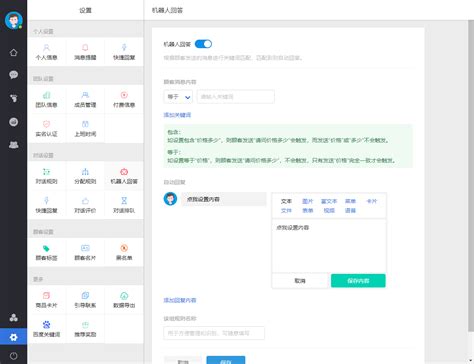Open 推荐奖励 referral rewards
474x364 pixels.
click(x=85, y=329)
